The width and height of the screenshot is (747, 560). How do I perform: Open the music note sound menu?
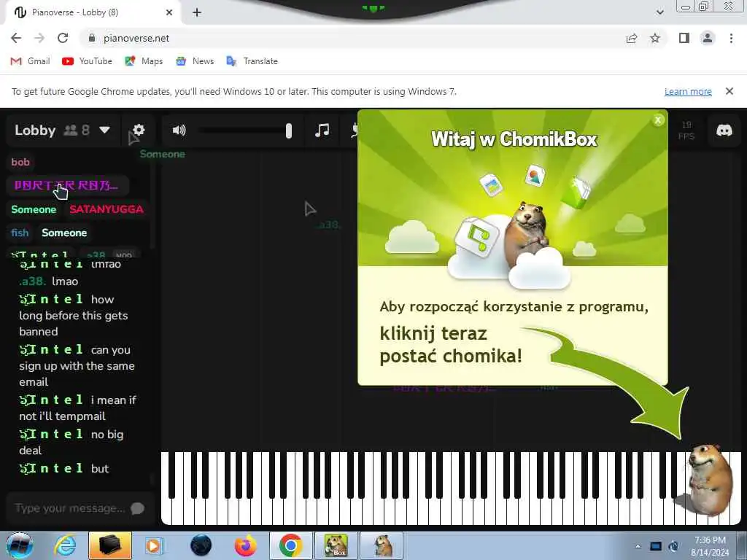point(322,130)
